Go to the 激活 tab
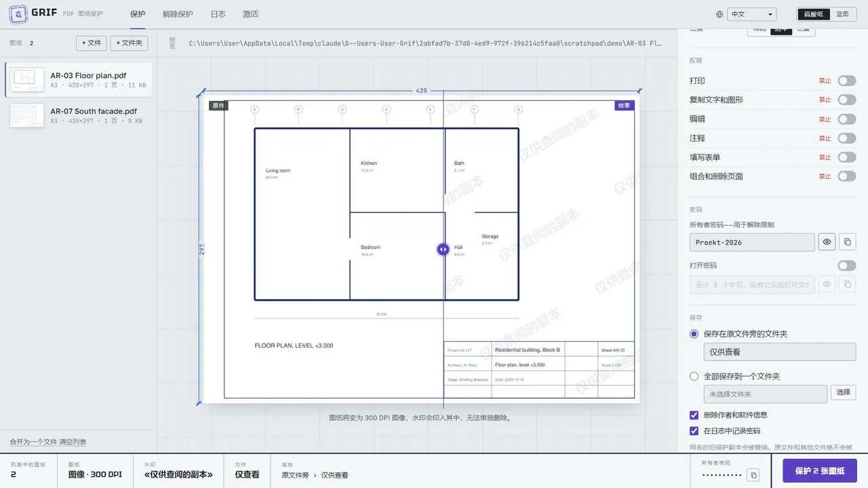Screen dimensions: 868x488 coord(250,14)
